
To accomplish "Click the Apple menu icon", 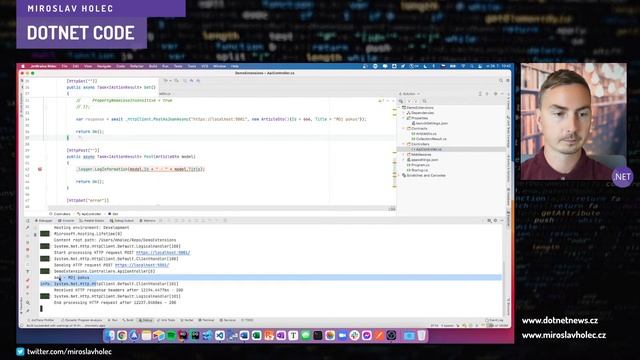I will 23,66.
